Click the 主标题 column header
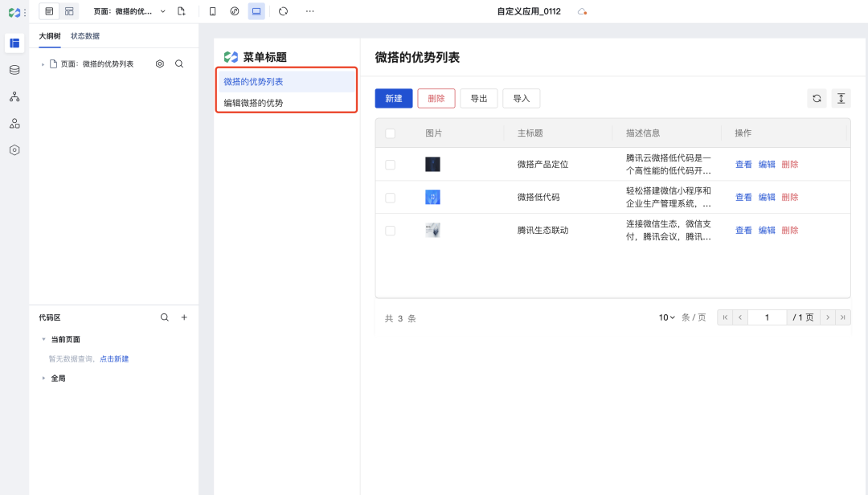This screenshot has width=868, height=495. 530,133
